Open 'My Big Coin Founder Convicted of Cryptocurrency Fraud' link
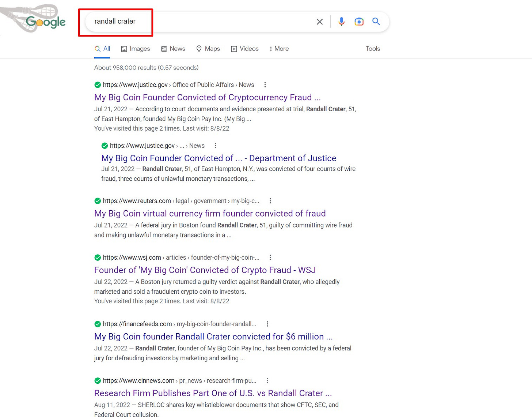Viewport: 532px width, 417px height. (x=207, y=97)
